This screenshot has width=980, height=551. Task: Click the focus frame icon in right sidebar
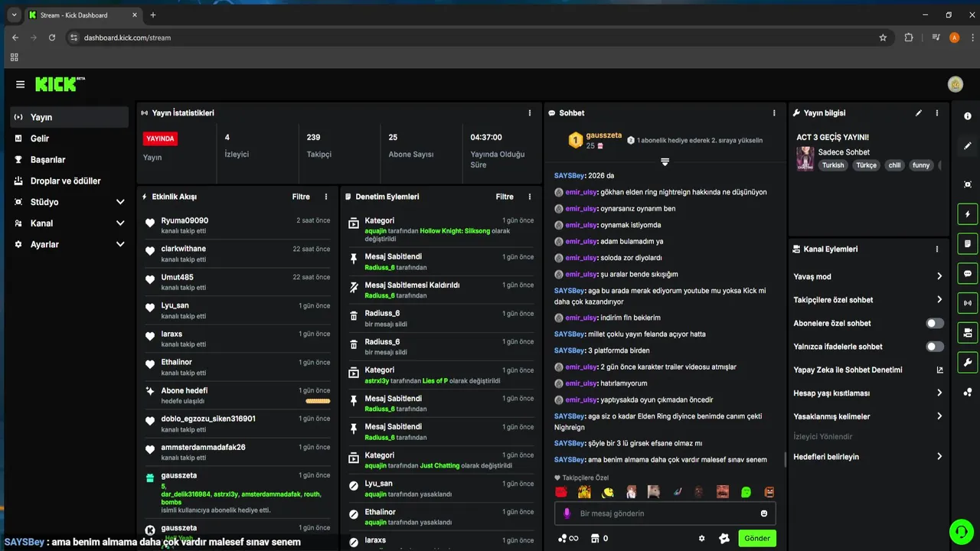pos(968,184)
